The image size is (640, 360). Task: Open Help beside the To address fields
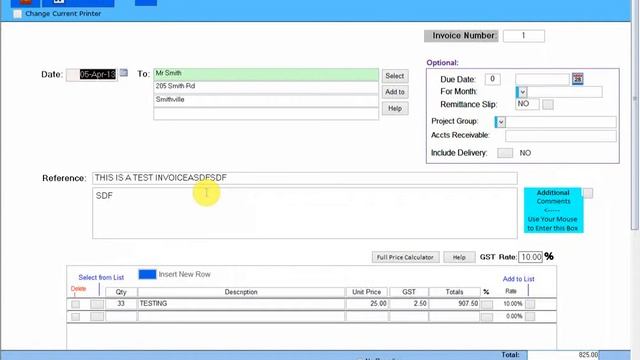tap(395, 108)
